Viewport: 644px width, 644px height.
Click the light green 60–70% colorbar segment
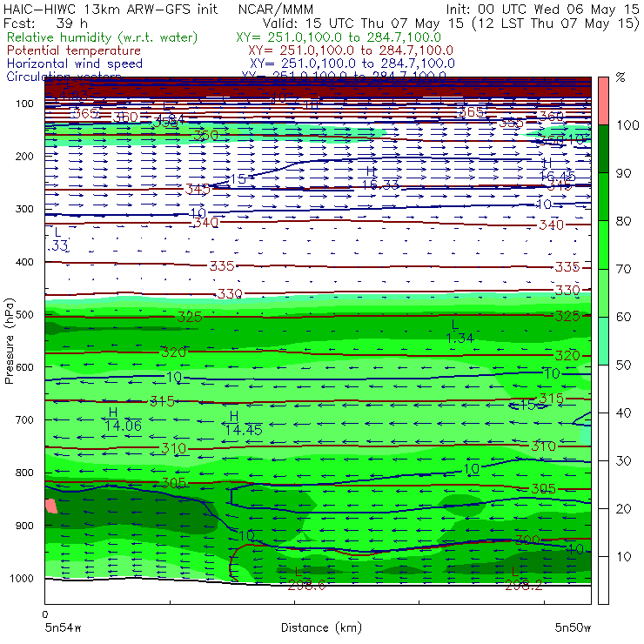[603, 292]
